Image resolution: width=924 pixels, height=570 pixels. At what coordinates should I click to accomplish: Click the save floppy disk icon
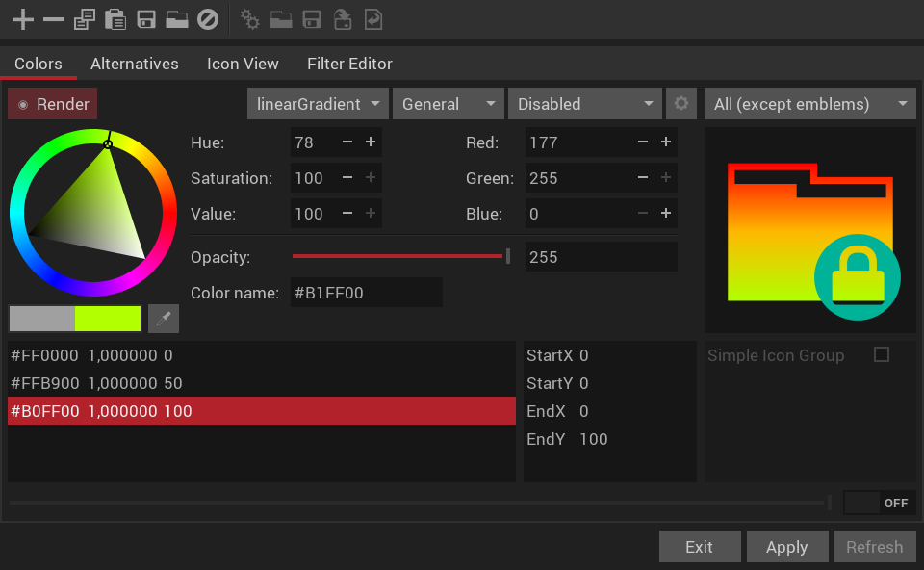coord(146,19)
